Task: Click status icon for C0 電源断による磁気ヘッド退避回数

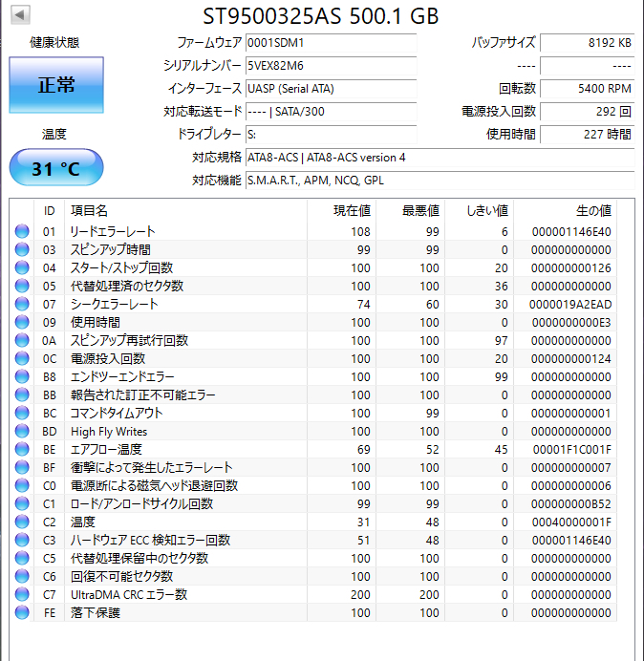Action: point(22,485)
